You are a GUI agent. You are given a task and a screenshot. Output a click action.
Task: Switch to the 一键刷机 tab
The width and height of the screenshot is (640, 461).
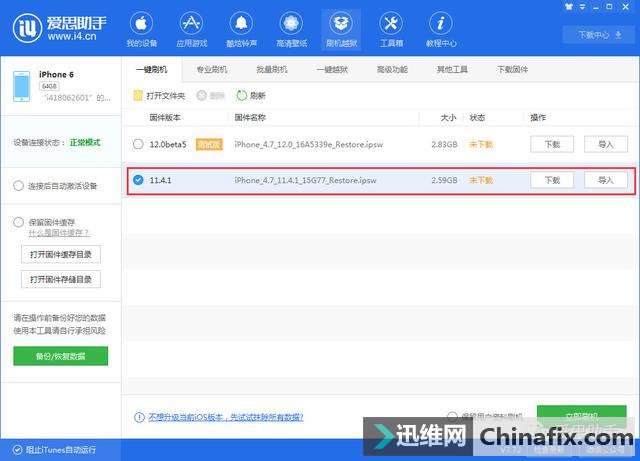151,69
